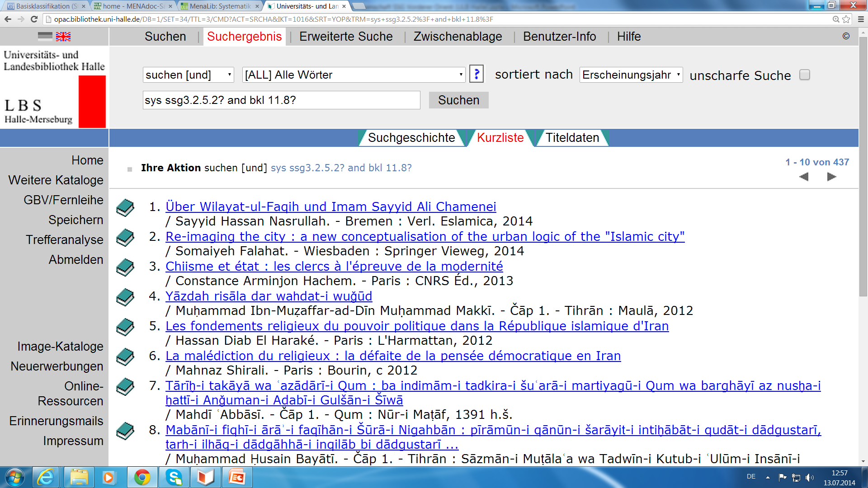Viewport: 868px width, 488px height.
Task: Click query link sys ssg3.2.5.2? and bkl 11.8?
Action: tap(341, 168)
